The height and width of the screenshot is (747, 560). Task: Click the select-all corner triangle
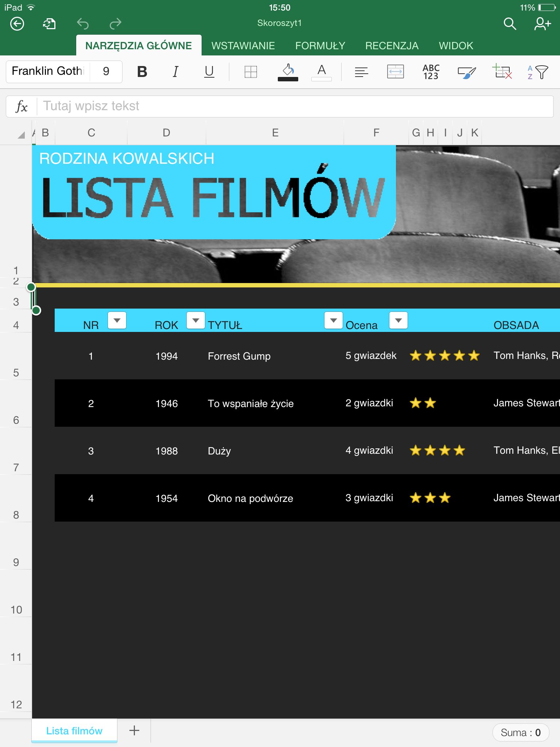(21, 135)
